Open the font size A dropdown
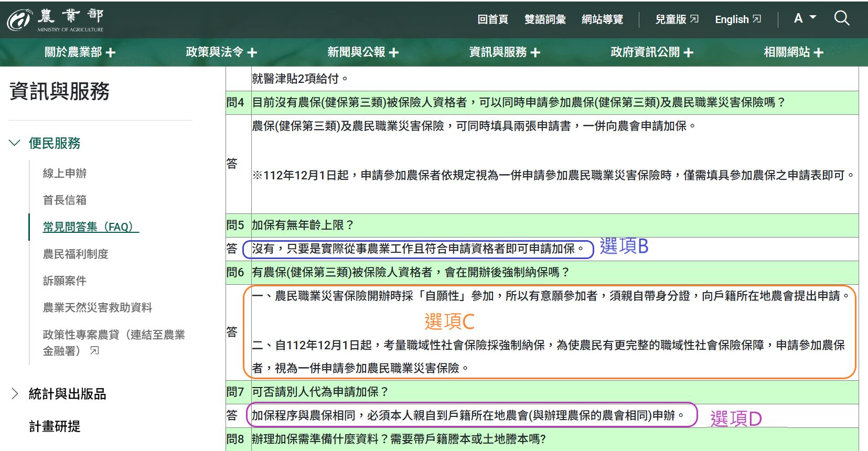The image size is (868, 451). coord(805,18)
